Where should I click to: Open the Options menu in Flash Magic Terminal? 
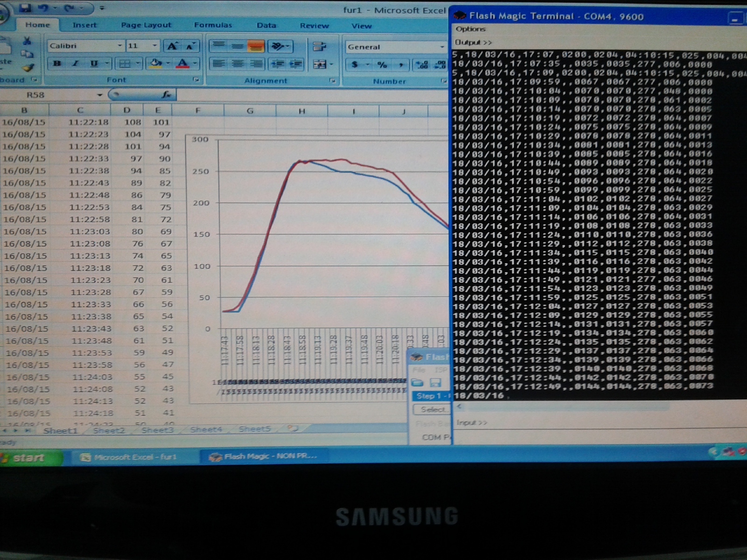point(471,29)
